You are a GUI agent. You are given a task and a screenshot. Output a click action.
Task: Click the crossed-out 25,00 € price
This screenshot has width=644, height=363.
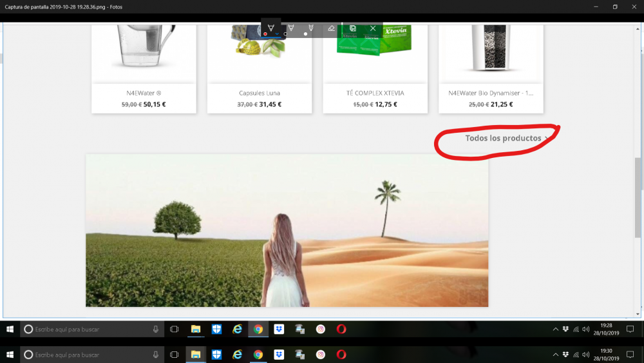tap(479, 104)
